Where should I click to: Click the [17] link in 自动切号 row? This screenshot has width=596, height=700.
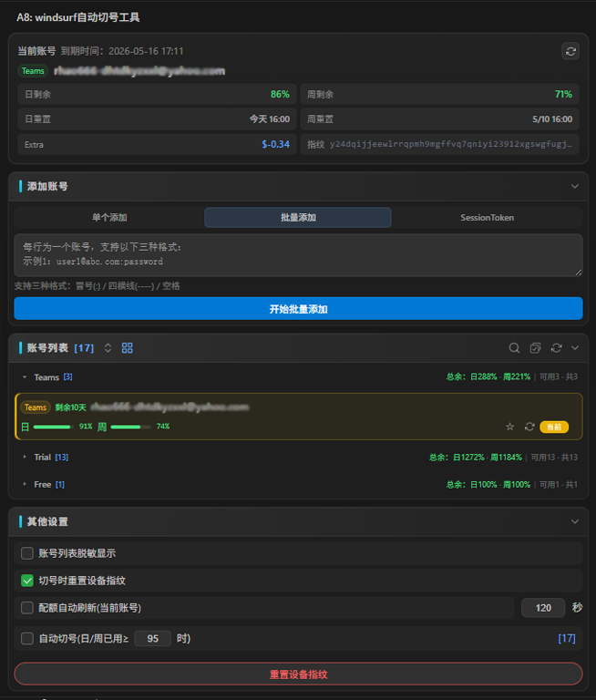click(567, 639)
